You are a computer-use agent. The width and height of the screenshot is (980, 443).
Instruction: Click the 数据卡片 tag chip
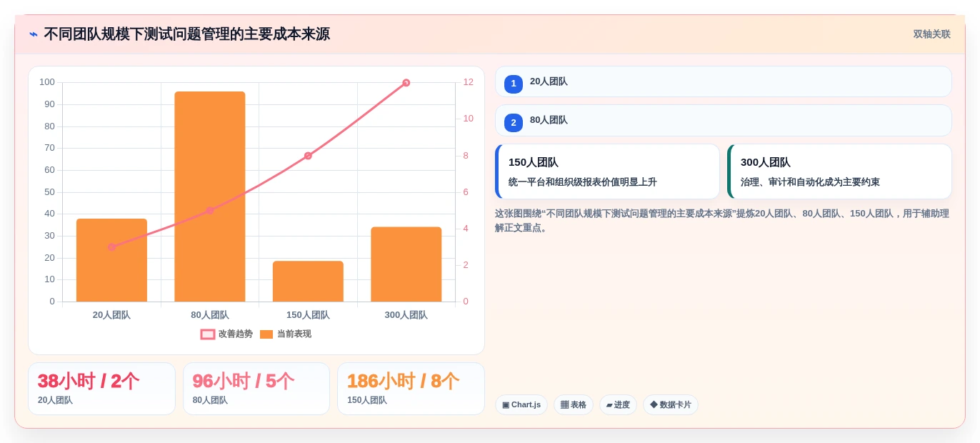coord(671,404)
